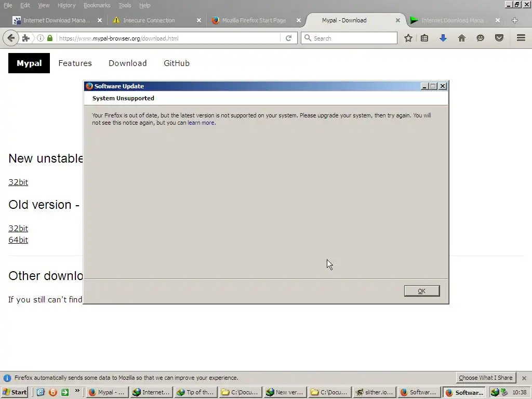The height and width of the screenshot is (399, 532).
Task: Switch to the Insecure Connection tab
Action: coord(156,20)
